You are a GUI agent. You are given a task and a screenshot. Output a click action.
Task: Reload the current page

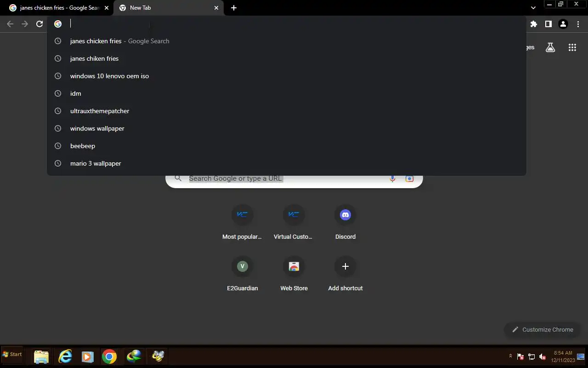(40, 24)
